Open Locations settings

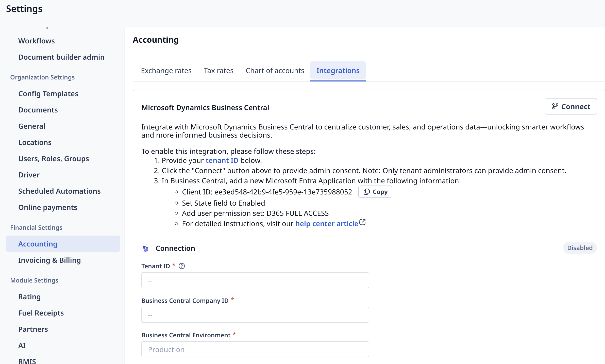coord(35,142)
